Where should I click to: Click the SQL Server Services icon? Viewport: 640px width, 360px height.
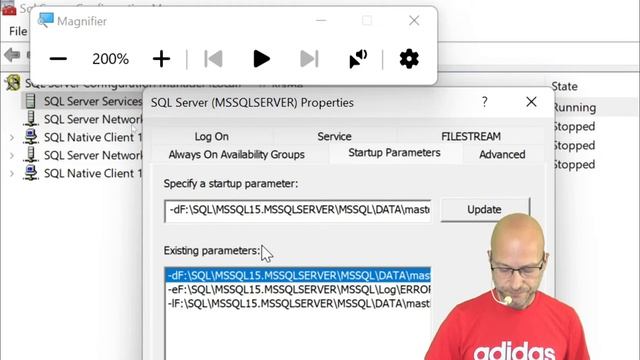coord(31,101)
